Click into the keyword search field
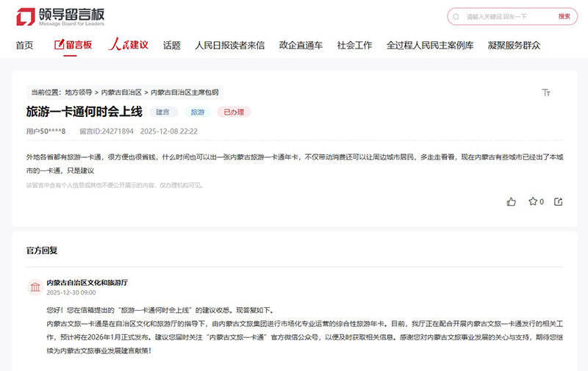Viewport: 588px width, 371px height. click(507, 16)
